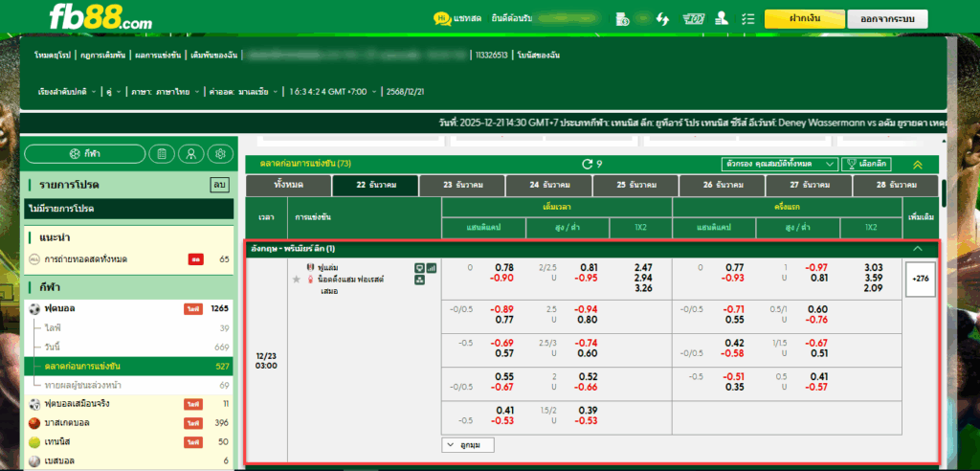Open ผลการแข่งขัน match results link
Image resolution: width=980 pixels, height=471 pixels.
coord(158,55)
